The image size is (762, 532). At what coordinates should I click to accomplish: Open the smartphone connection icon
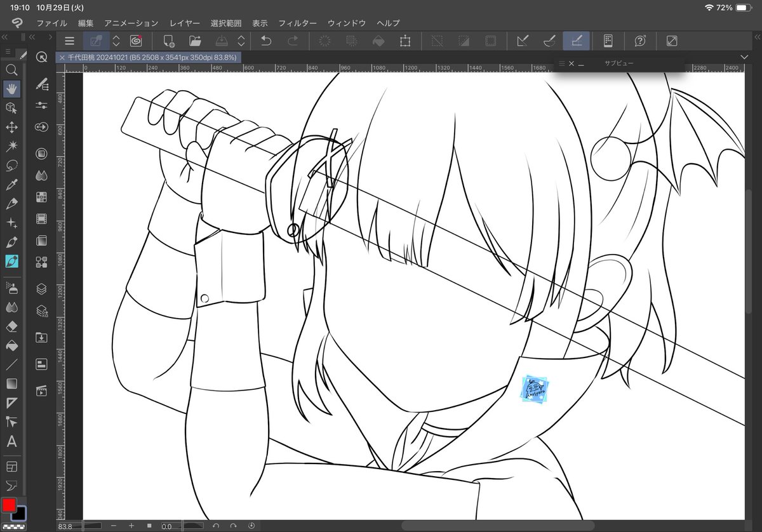608,41
